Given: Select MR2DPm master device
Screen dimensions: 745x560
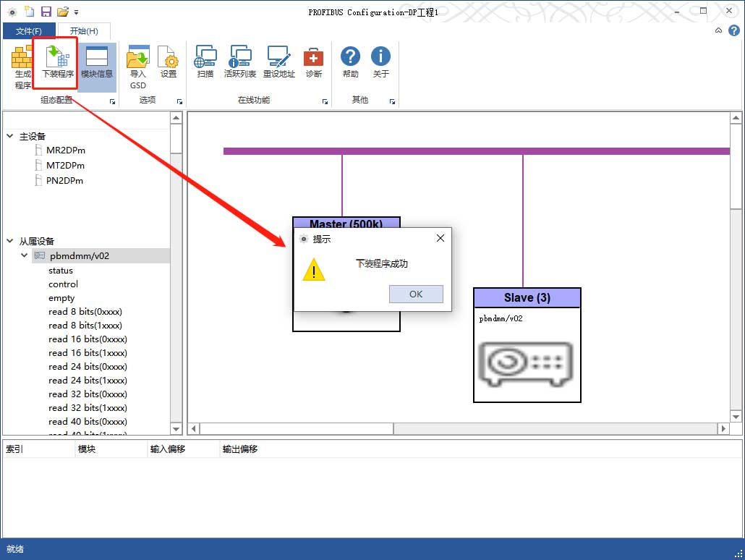Looking at the screenshot, I should (x=65, y=150).
